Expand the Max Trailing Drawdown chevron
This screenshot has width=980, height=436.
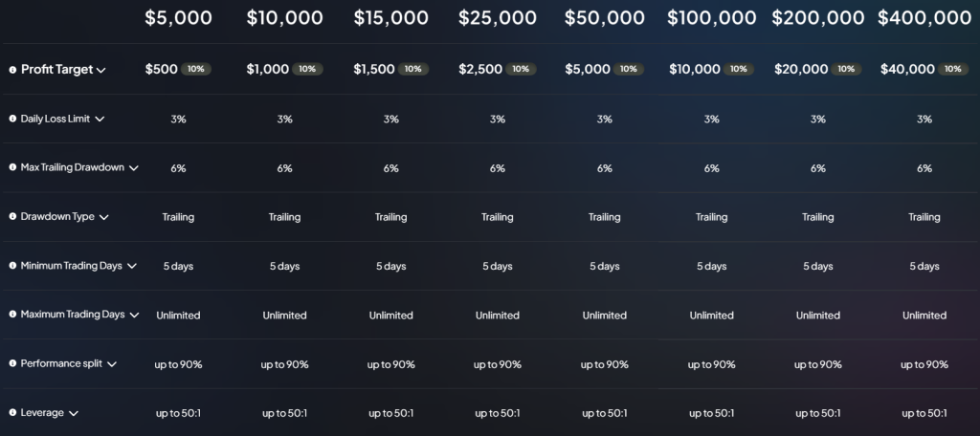click(133, 168)
